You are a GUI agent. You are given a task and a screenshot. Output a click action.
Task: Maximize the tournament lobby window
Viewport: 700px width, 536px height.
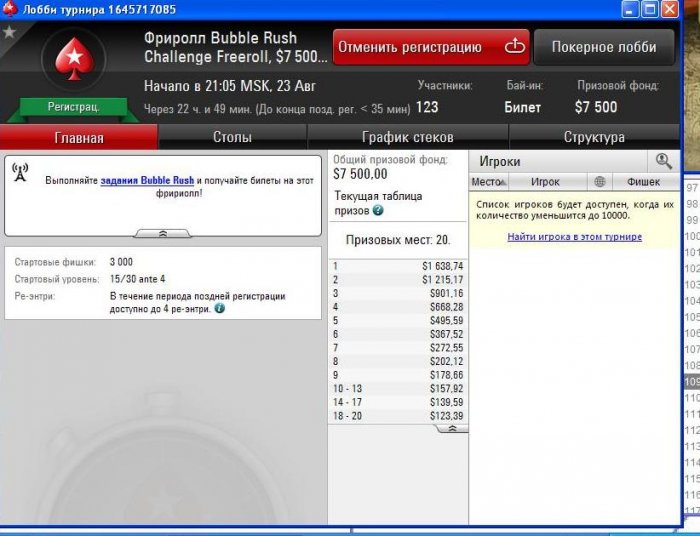coord(650,9)
